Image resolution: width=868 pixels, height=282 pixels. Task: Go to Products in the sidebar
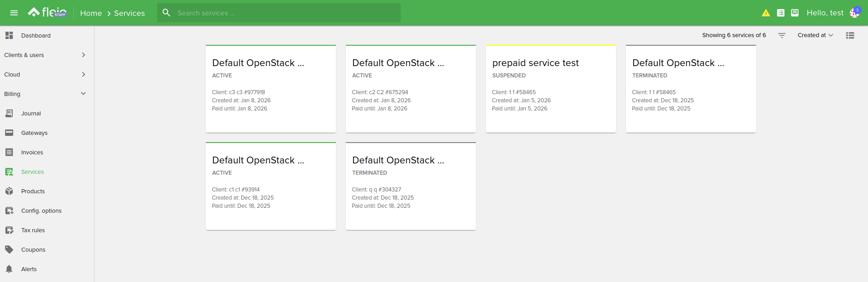(33, 191)
